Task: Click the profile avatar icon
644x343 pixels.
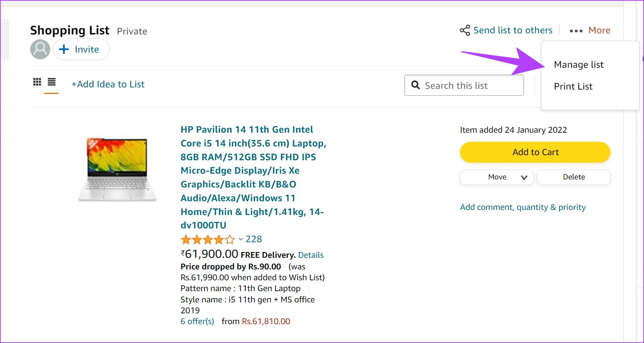Action: tap(40, 49)
